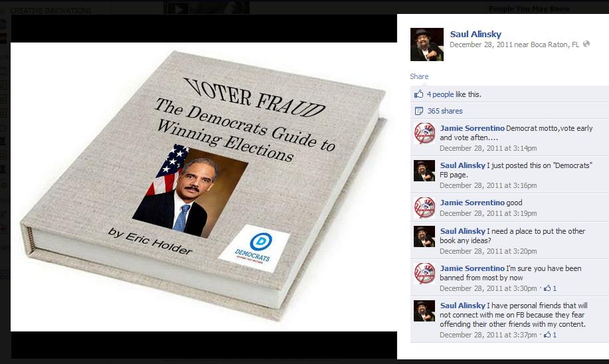The width and height of the screenshot is (609, 364).
Task: Click the shares note icon next to 365 shares
Action: click(418, 111)
